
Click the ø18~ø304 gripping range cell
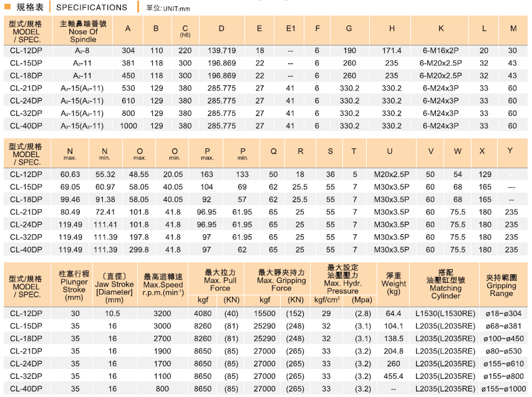tap(501, 313)
